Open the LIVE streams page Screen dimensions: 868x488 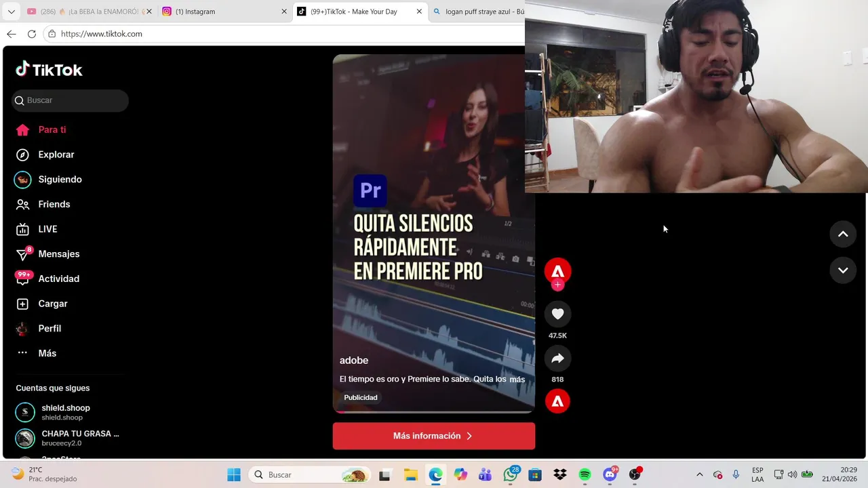tap(37, 229)
